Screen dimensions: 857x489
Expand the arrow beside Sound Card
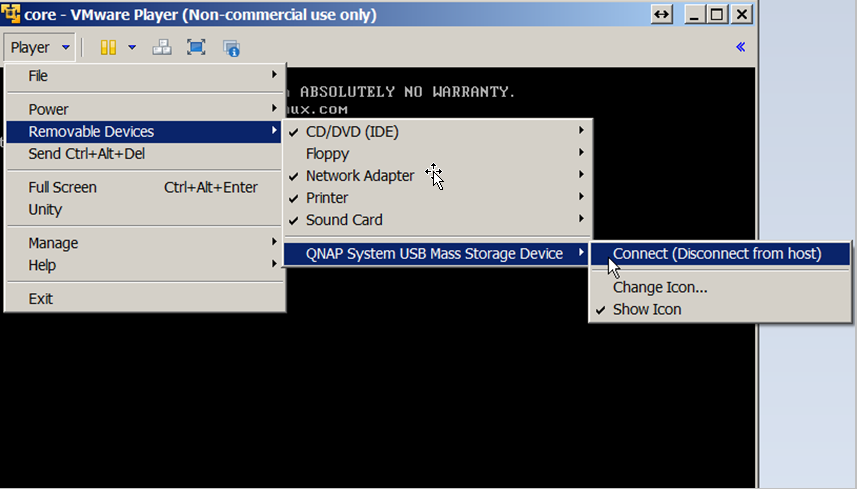pyautogui.click(x=582, y=219)
